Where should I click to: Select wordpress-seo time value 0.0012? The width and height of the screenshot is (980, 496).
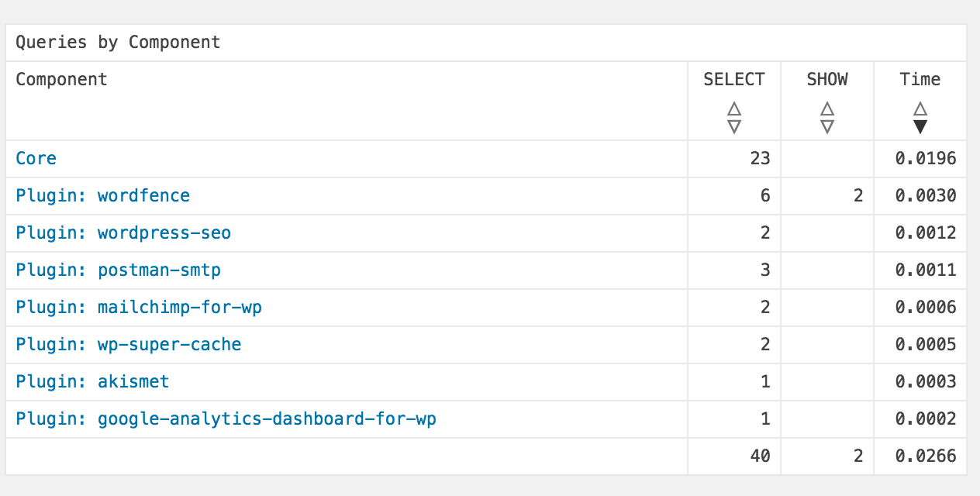926,233
